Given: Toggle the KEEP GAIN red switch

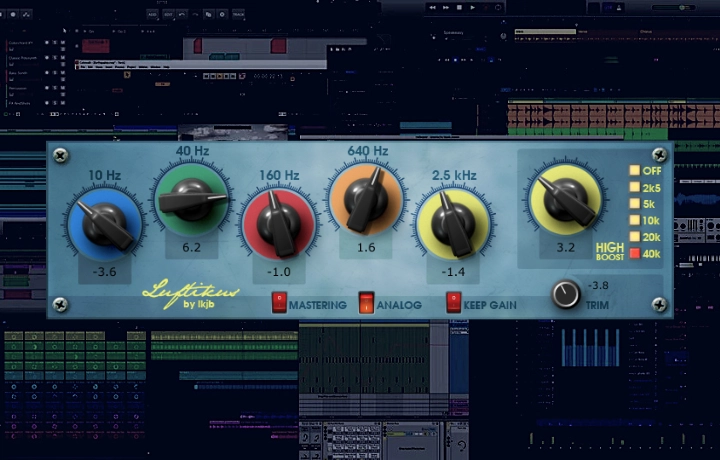Looking at the screenshot, I should (454, 303).
